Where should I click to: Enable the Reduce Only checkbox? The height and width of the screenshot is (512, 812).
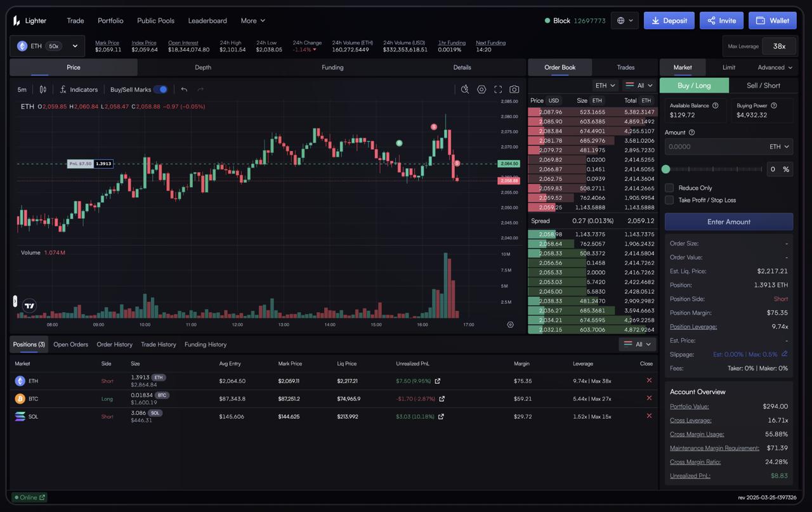[x=669, y=188]
